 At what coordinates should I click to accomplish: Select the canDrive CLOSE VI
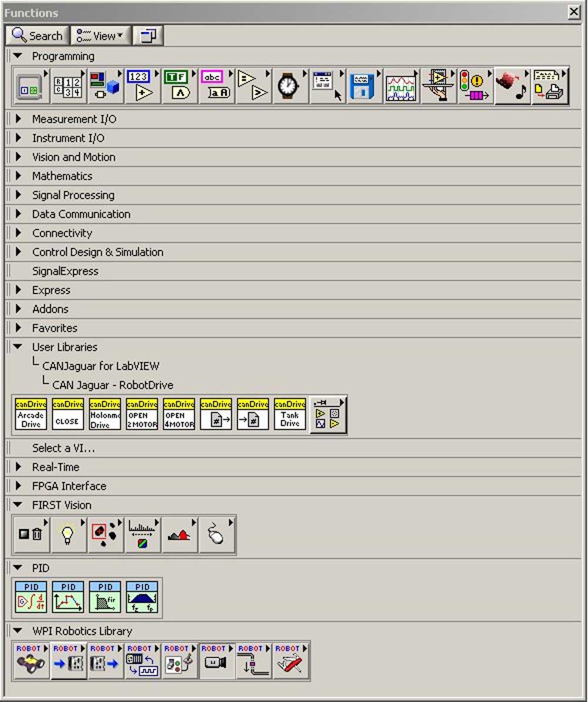point(68,414)
